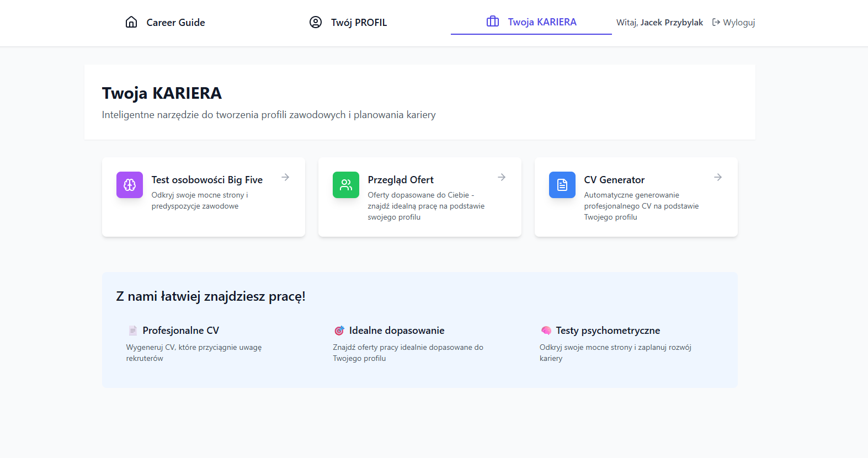Click text Znajdź oferty pracy idealnie dopasowane
The width and height of the screenshot is (868, 458).
(x=408, y=353)
